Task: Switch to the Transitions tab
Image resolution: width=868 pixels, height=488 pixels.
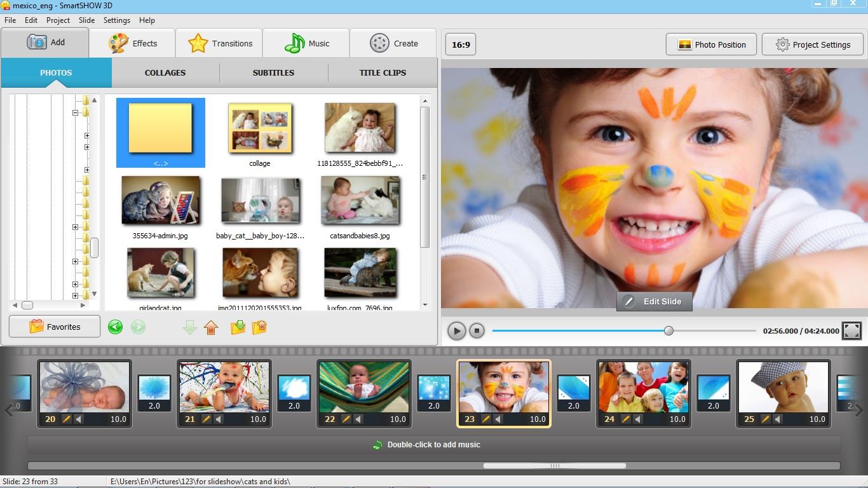Action: [219, 43]
